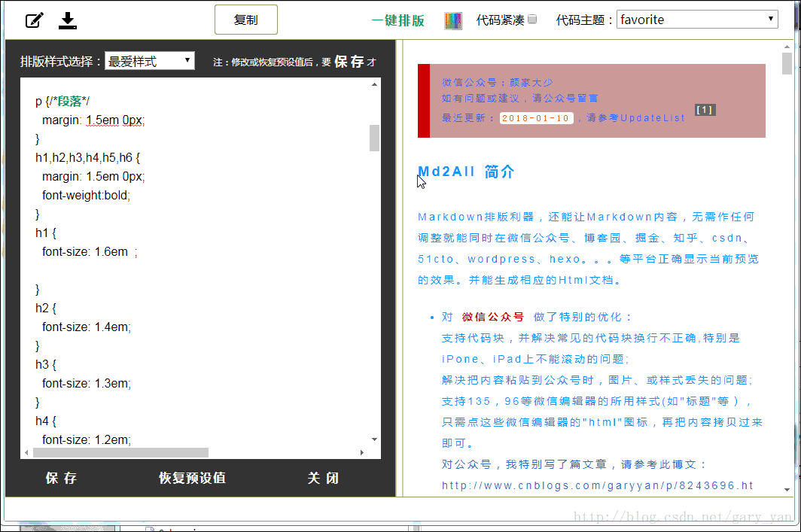
Task: Click 关闭 to close the style editor
Action: click(323, 478)
